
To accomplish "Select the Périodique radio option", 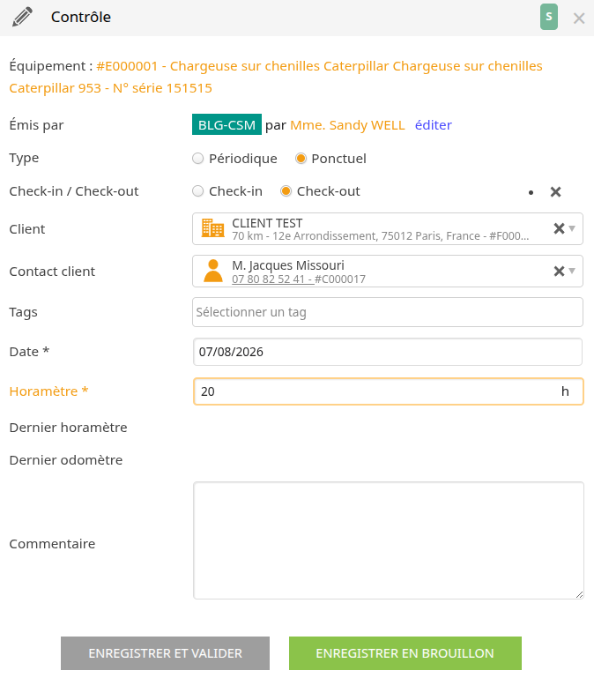I will [197, 159].
